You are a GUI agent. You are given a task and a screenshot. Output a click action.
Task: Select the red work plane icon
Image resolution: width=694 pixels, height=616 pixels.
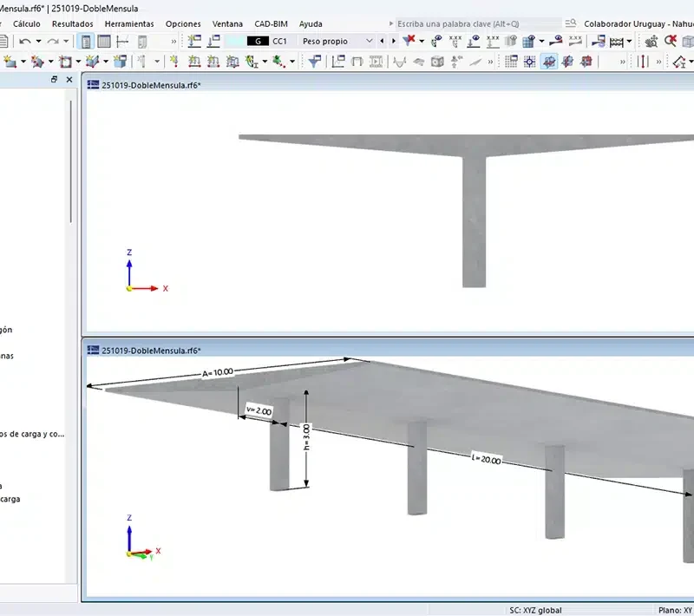586,62
